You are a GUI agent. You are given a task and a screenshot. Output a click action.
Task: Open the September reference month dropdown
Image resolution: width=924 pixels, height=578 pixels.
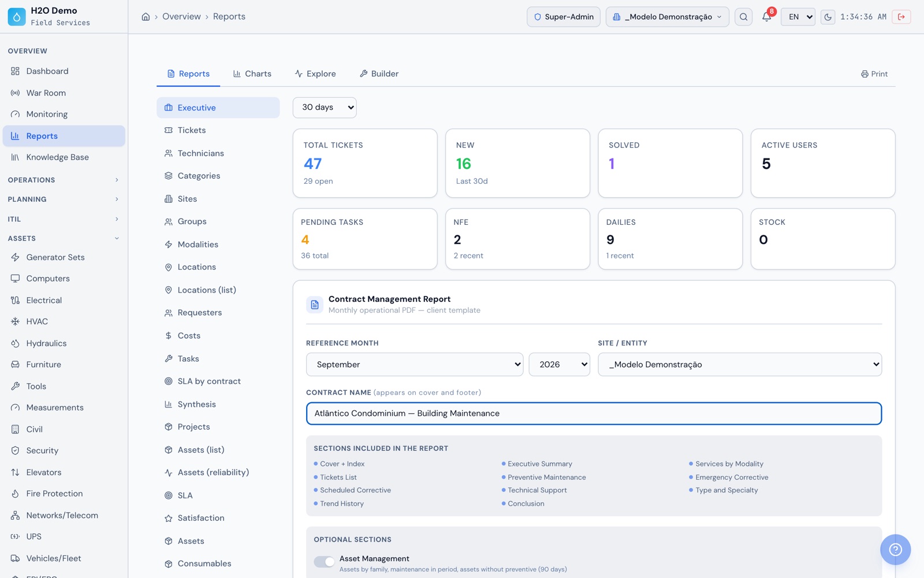[x=415, y=364]
